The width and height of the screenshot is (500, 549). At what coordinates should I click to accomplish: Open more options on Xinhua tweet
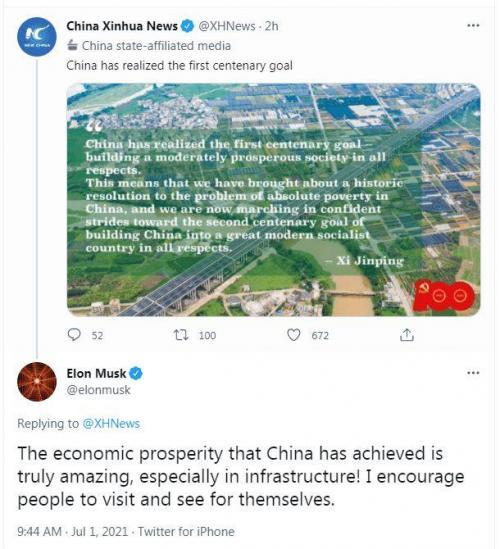[x=473, y=26]
